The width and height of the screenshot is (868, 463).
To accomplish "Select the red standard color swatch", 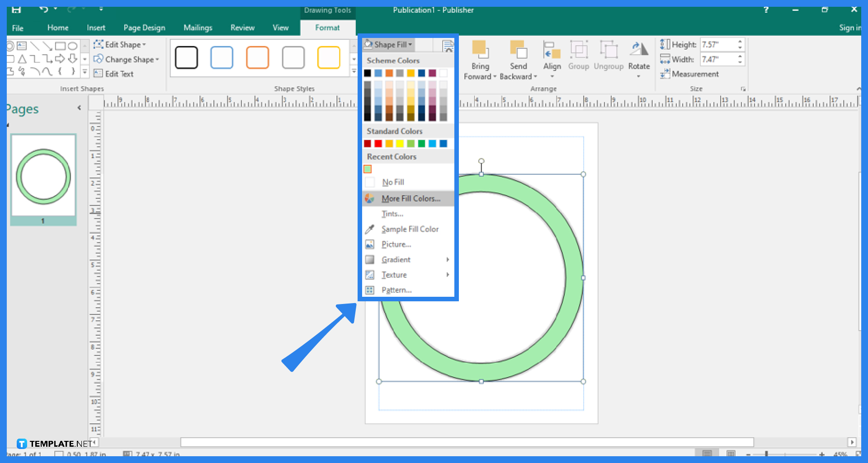I will coord(378,143).
